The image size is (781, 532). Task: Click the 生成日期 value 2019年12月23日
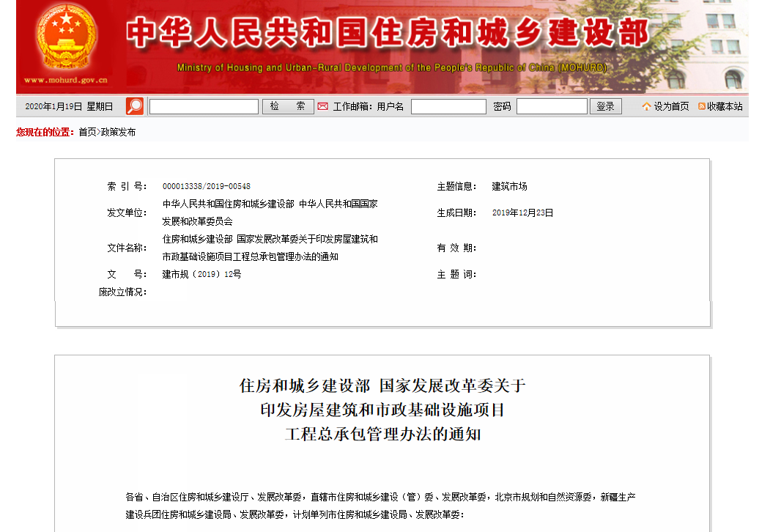[522, 213]
